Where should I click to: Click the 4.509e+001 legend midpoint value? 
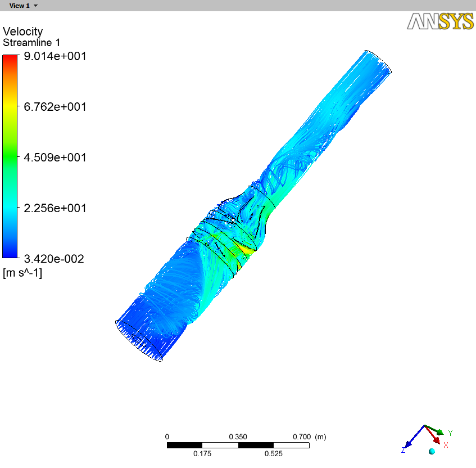pos(55,157)
